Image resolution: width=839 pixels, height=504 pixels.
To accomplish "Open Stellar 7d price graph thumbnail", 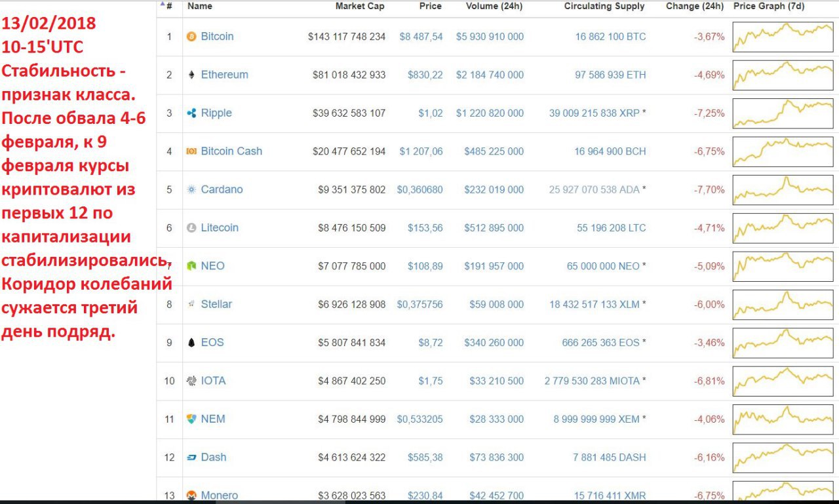I will 783,304.
